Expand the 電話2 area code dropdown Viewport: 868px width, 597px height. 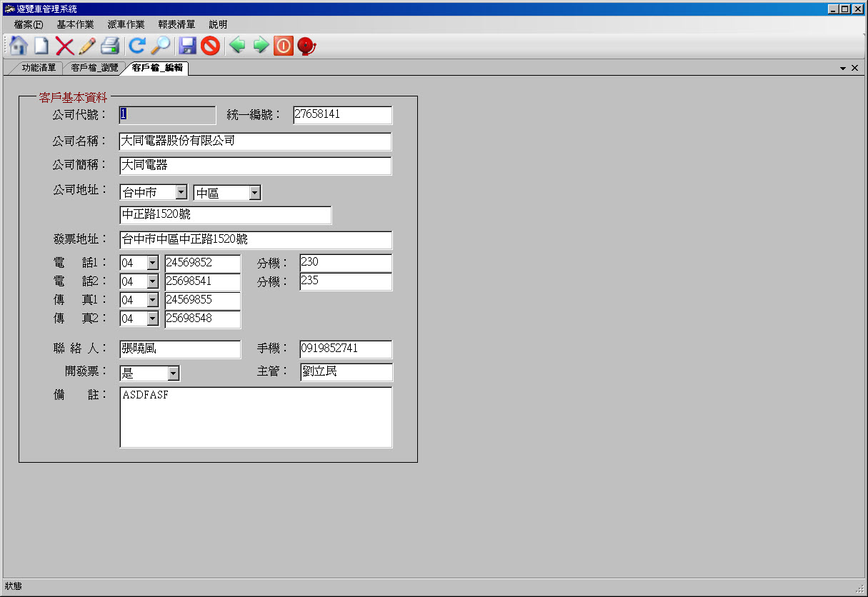point(153,281)
